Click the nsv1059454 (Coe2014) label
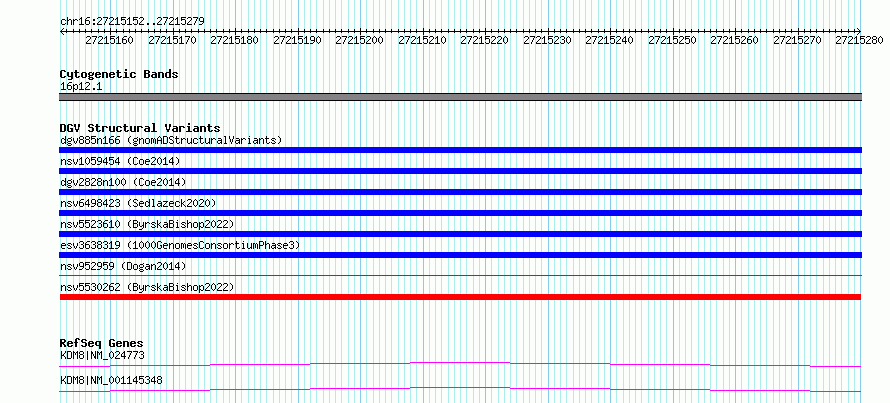890x403 pixels. (x=120, y=161)
